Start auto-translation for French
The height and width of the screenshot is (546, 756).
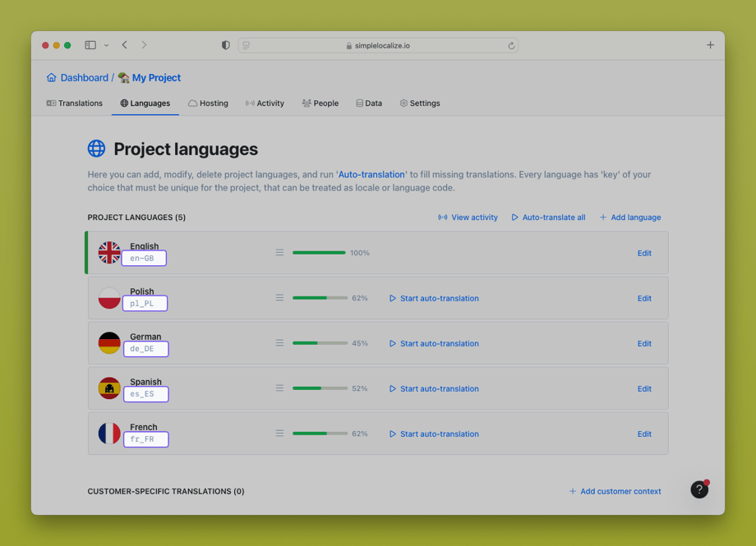(x=434, y=434)
